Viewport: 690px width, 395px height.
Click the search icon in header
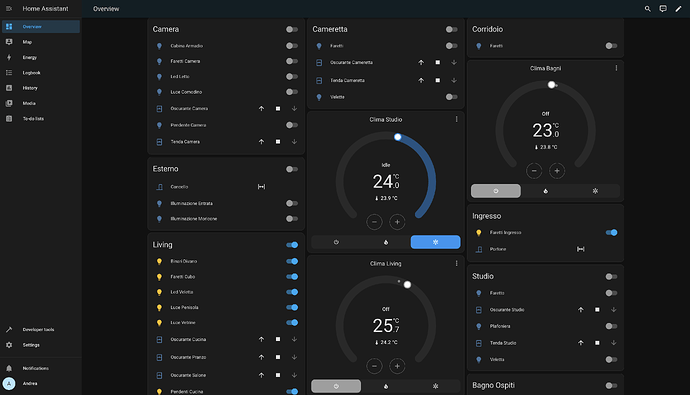coord(648,8)
